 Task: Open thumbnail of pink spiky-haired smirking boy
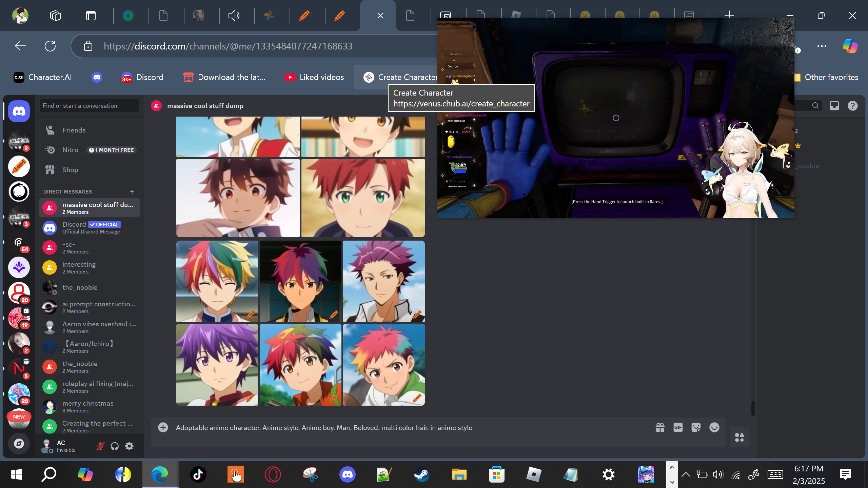384,365
